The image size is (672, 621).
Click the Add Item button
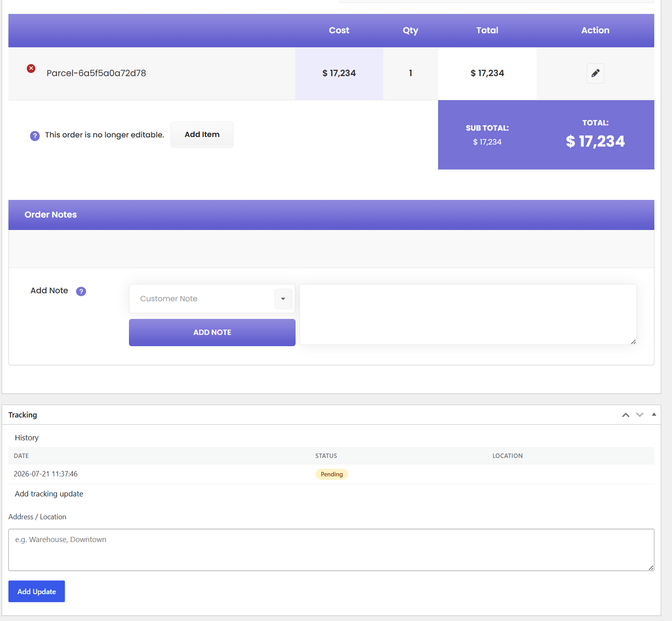coord(202,134)
